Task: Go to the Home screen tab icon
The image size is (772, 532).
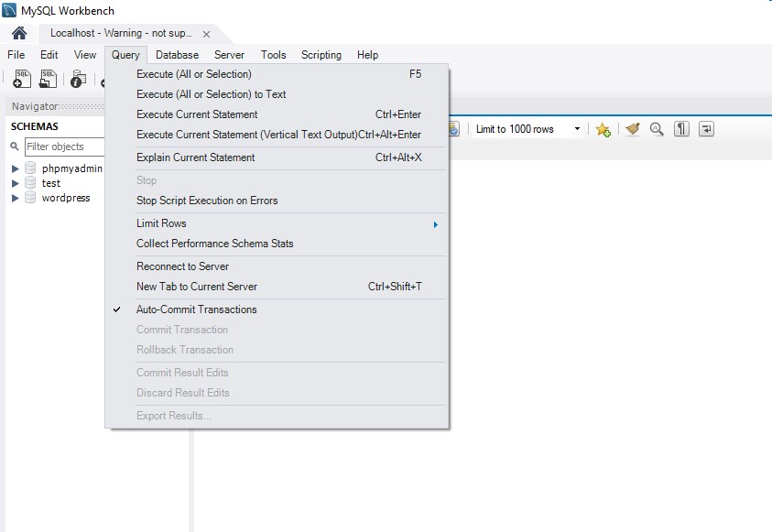Action: tap(19, 33)
